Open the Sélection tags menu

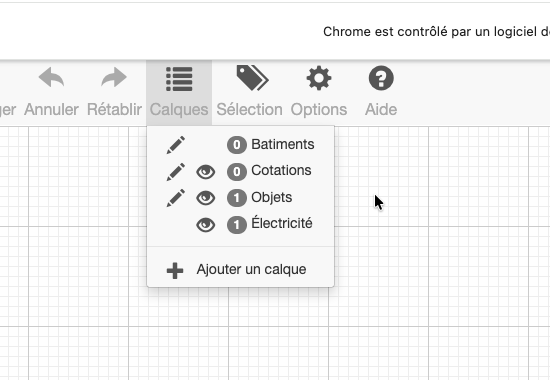coord(250,93)
